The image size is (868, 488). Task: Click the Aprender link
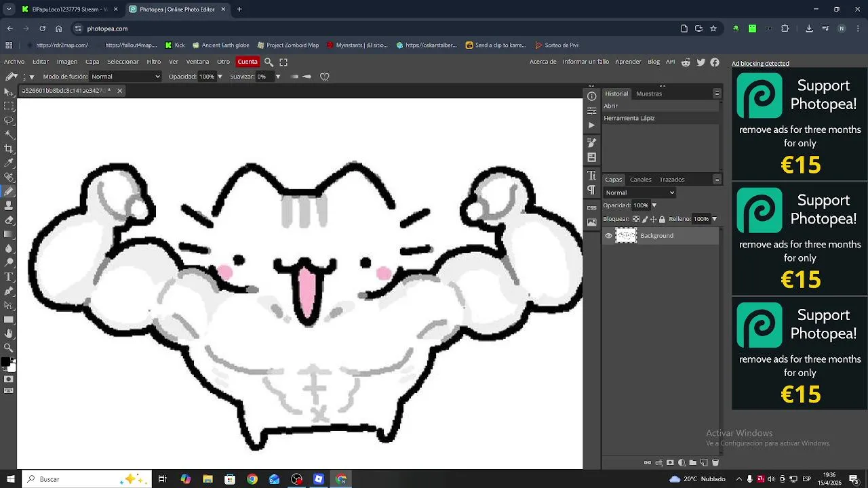pos(628,62)
